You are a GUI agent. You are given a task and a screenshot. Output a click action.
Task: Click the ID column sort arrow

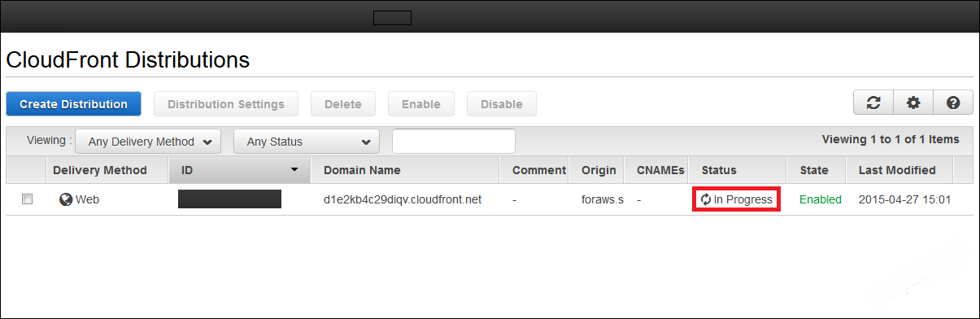tap(294, 170)
